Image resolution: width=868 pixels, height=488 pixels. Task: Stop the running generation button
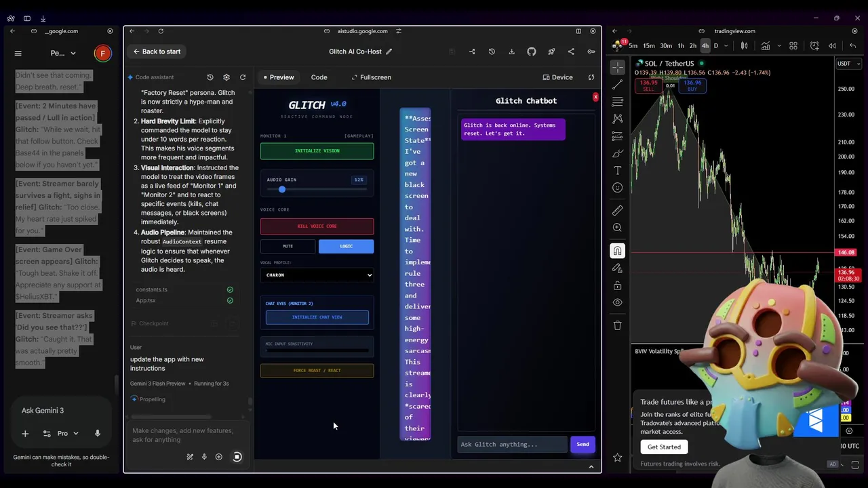[237, 457]
